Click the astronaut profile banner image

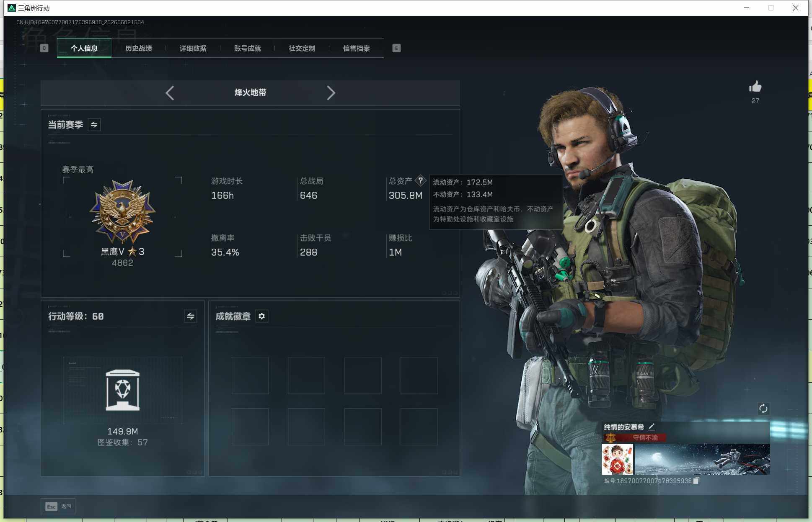pos(703,459)
